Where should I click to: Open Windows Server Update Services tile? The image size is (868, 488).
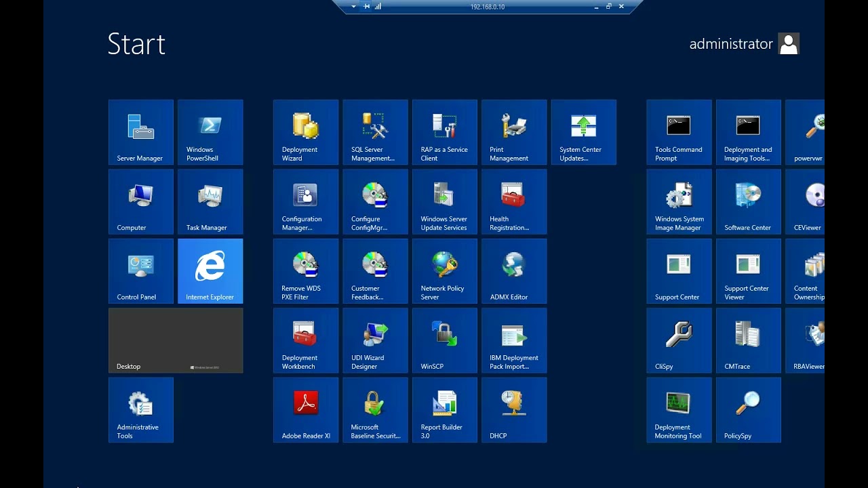pos(445,202)
